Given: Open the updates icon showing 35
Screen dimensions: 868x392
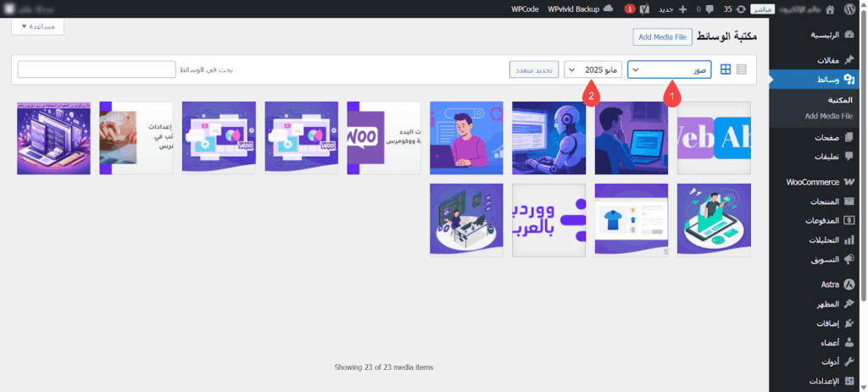Looking at the screenshot, I should 733,8.
